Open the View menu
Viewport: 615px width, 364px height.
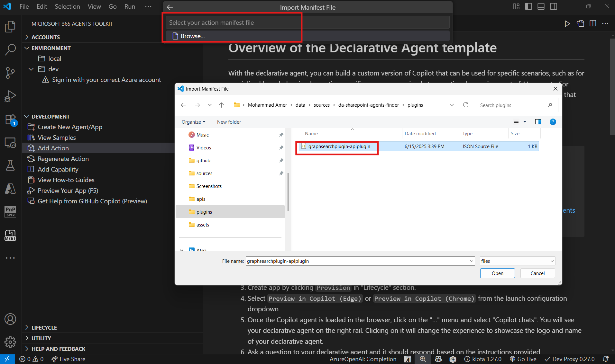coord(94,6)
